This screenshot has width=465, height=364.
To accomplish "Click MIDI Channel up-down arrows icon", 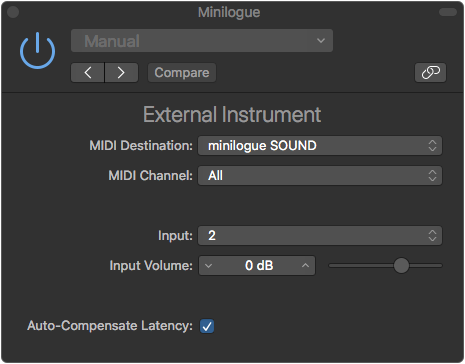I will pos(432,176).
